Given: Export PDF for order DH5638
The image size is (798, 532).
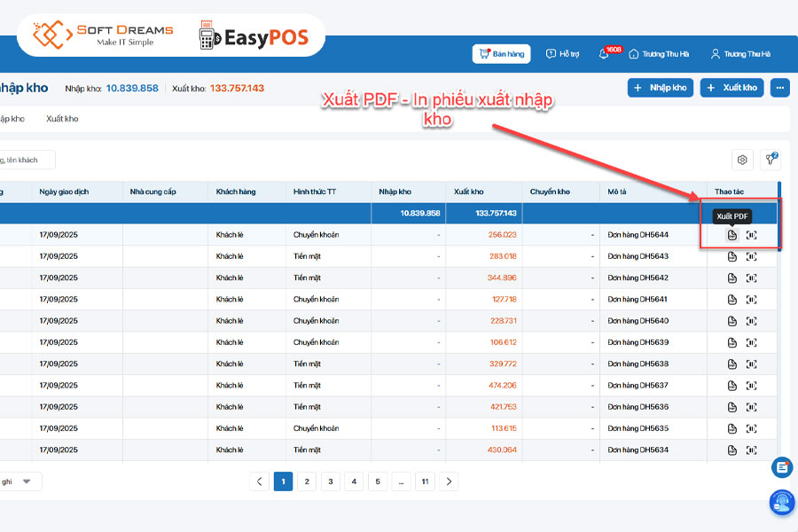Looking at the screenshot, I should (x=731, y=364).
